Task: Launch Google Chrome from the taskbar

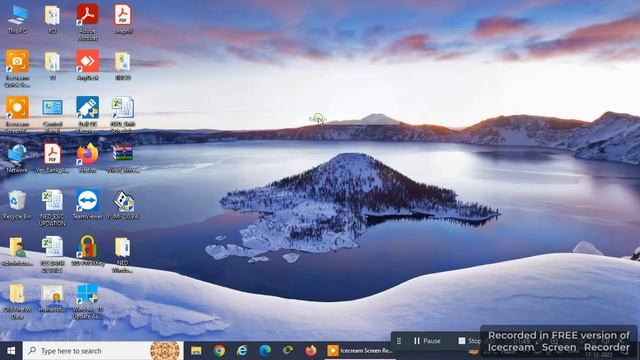Action: pyautogui.click(x=219, y=351)
